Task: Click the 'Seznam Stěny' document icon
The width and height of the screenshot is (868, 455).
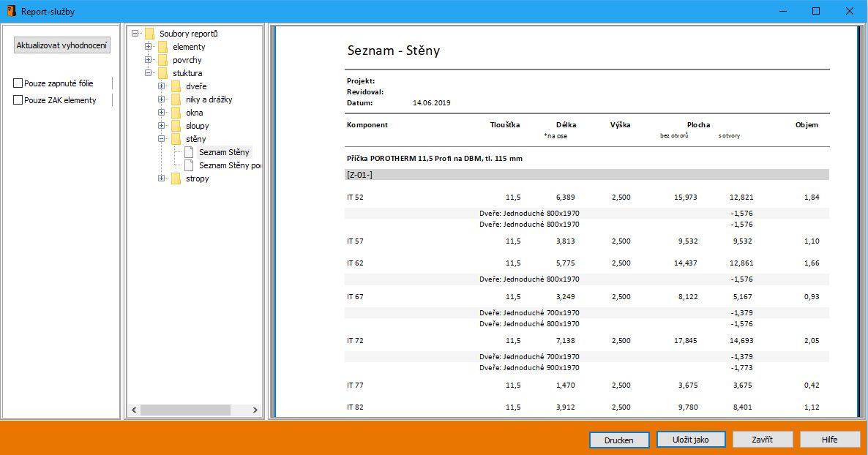Action: tap(189, 152)
